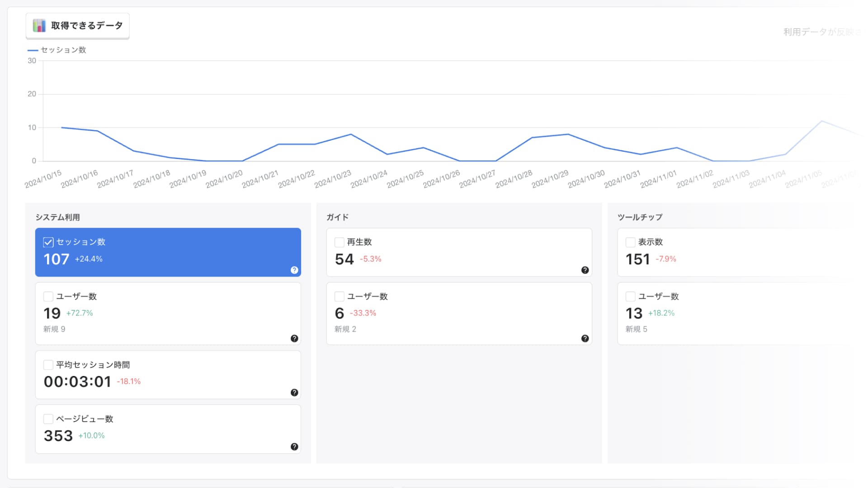Viewport: 868px width, 488px height.
Task: Uncheck the セッション数 checkbox
Action: pyautogui.click(x=48, y=242)
